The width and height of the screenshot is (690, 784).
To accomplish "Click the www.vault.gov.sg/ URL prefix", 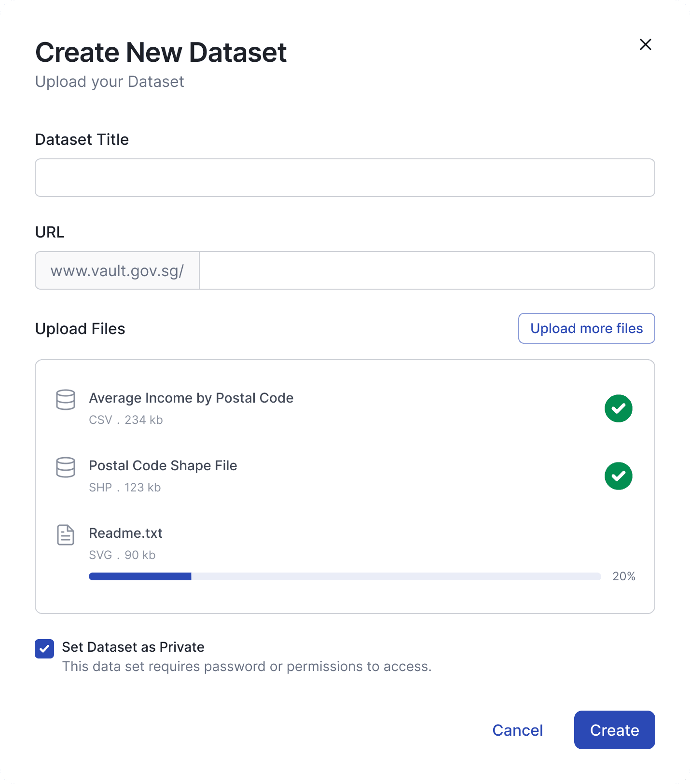I will (x=117, y=270).
